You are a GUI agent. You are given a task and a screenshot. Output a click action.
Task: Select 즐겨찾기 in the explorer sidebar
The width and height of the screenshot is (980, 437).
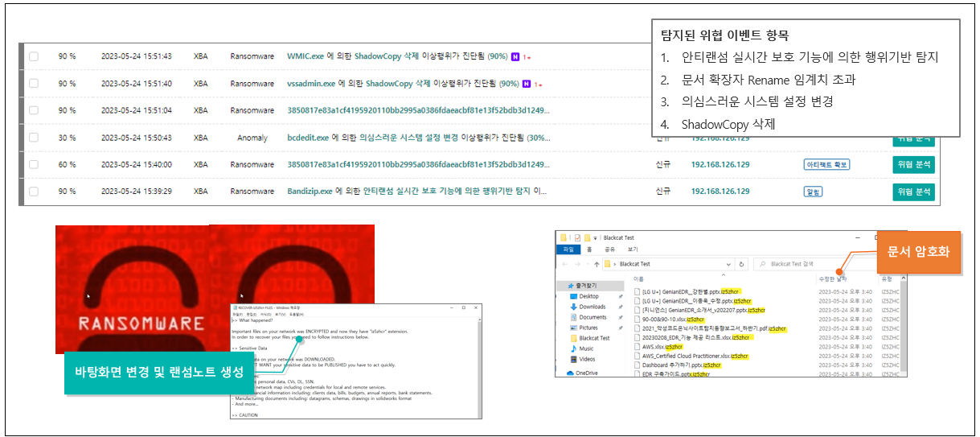click(x=588, y=286)
